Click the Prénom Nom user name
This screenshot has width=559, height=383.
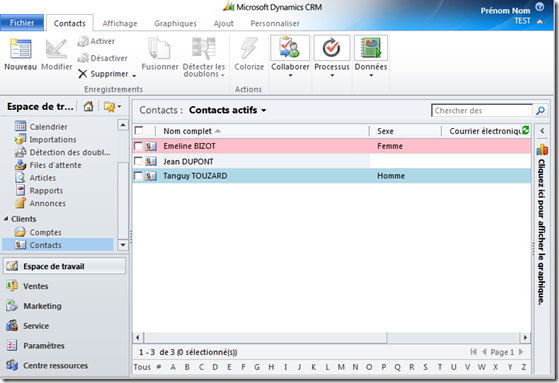click(x=505, y=11)
